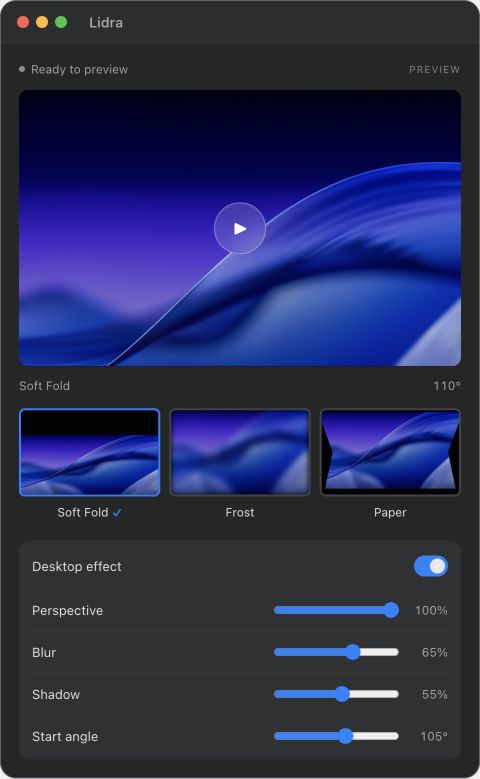Screen dimensions: 480x779
Task: Play the lid animation preview
Action: point(240,228)
